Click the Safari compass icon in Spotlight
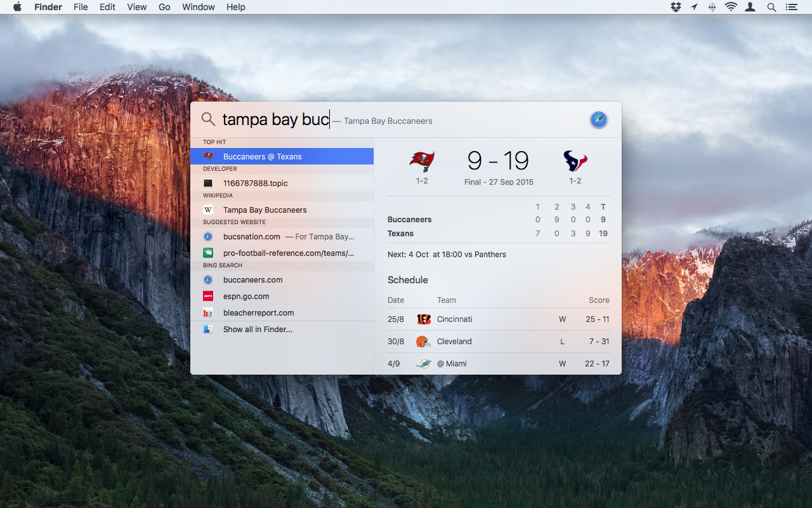 tap(599, 119)
